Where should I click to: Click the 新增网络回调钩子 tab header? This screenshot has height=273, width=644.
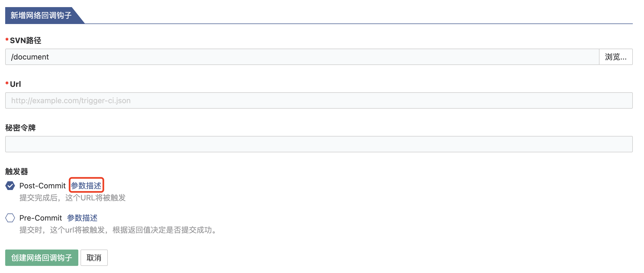pyautogui.click(x=41, y=15)
